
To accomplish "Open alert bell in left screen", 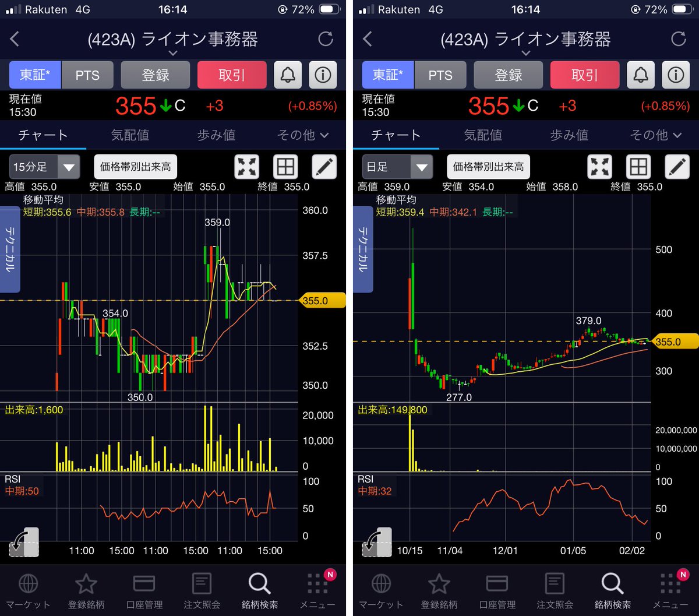I will 288,75.
